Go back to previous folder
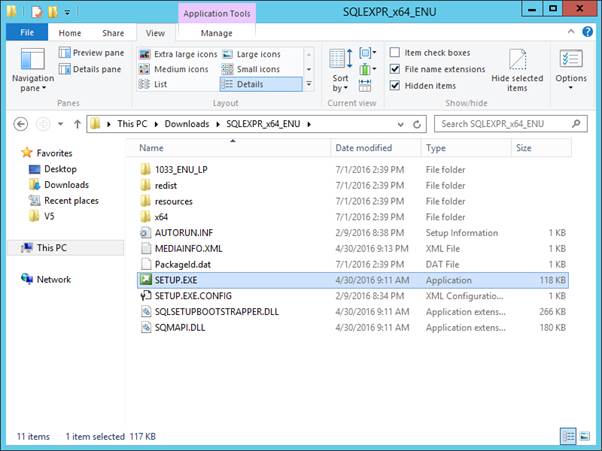 click(21, 124)
